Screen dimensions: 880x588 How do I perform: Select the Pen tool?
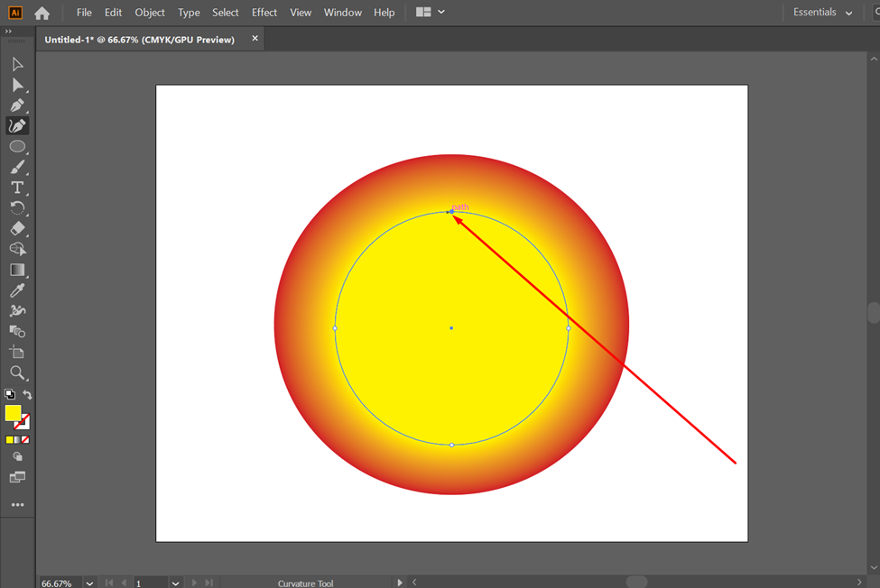click(x=17, y=106)
